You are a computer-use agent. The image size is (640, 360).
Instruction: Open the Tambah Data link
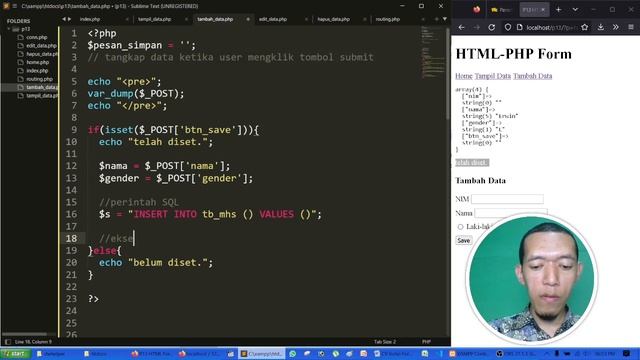coord(533,76)
